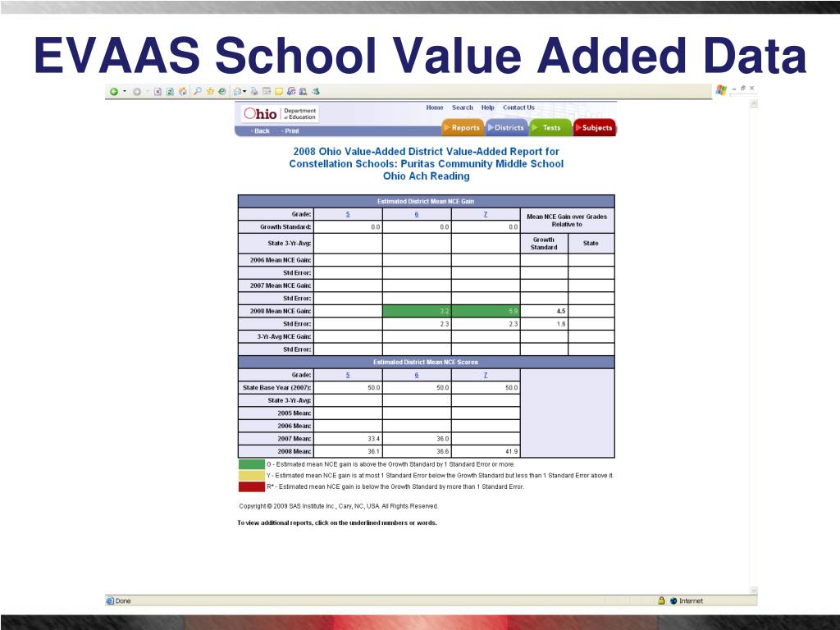The image size is (840, 630).
Task: Open the Help navigation link
Action: [487, 107]
